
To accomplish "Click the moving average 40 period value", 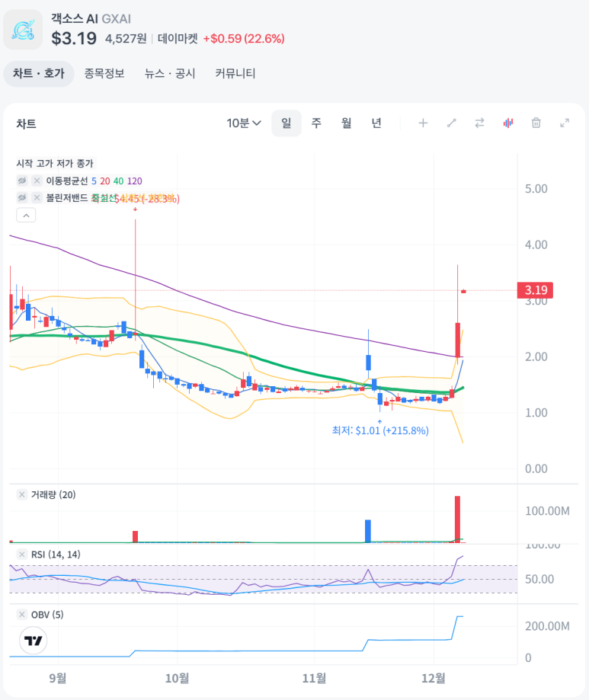I will pyautogui.click(x=118, y=181).
